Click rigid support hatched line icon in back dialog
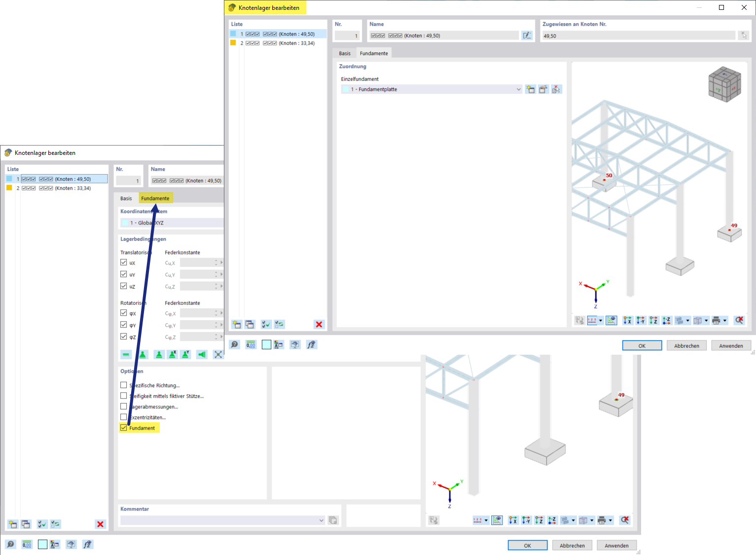The height and width of the screenshot is (555, 756). coord(126,354)
